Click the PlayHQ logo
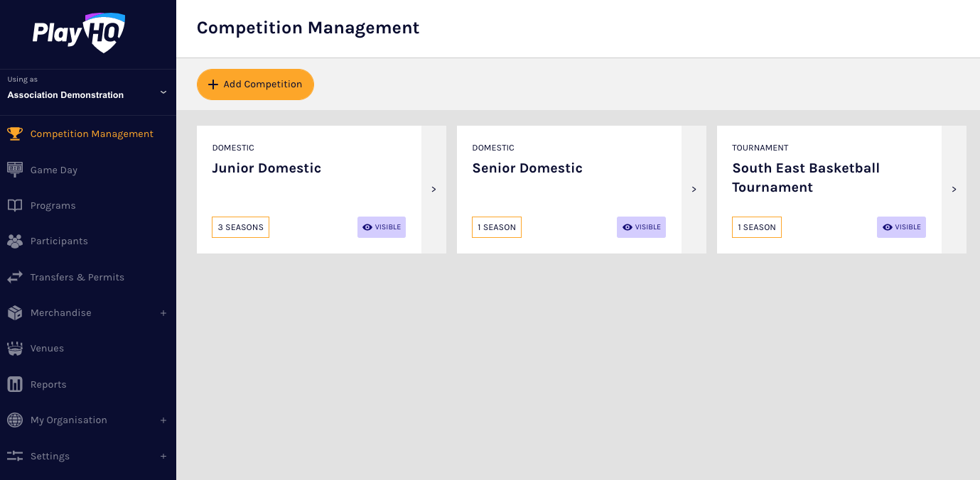Viewport: 980px width, 480px height. tap(79, 33)
